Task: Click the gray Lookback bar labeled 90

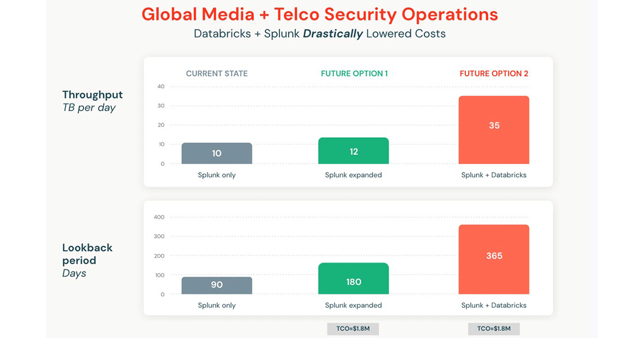Action: [217, 285]
